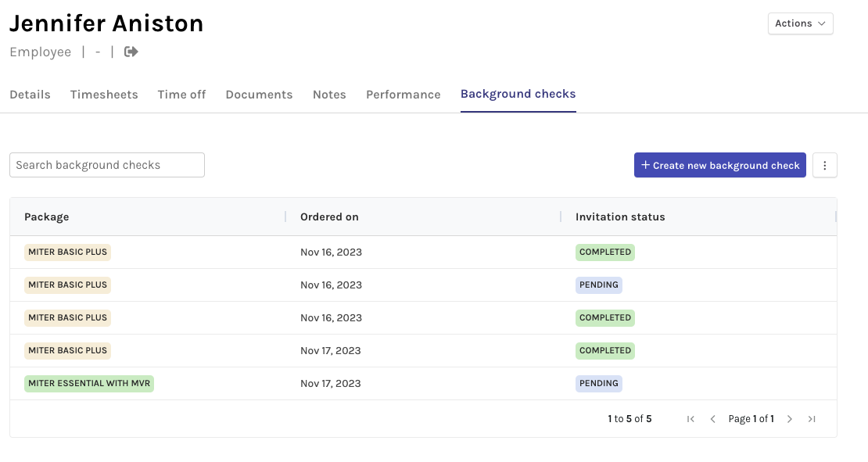Select the Background checks tab
868x462 pixels.
(x=518, y=94)
